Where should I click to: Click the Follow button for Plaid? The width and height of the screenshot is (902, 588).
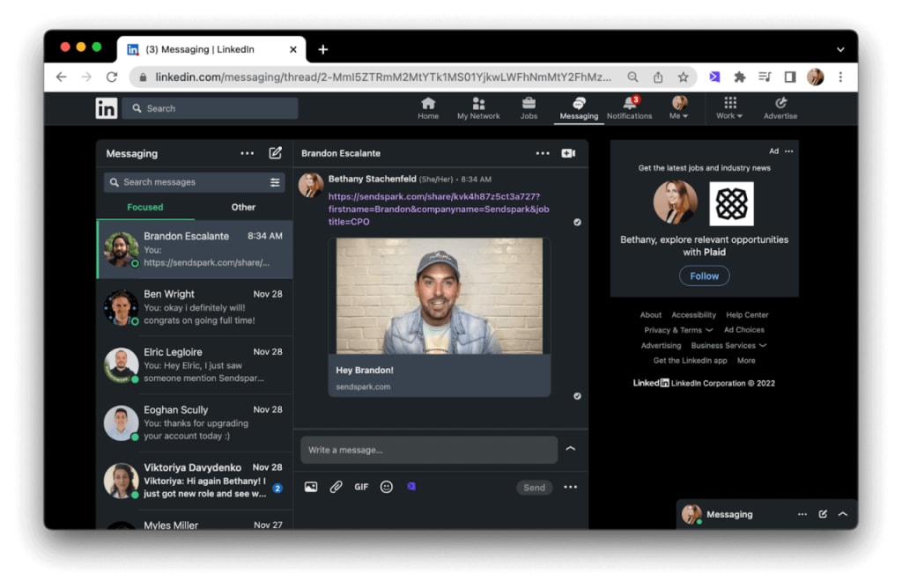704,276
